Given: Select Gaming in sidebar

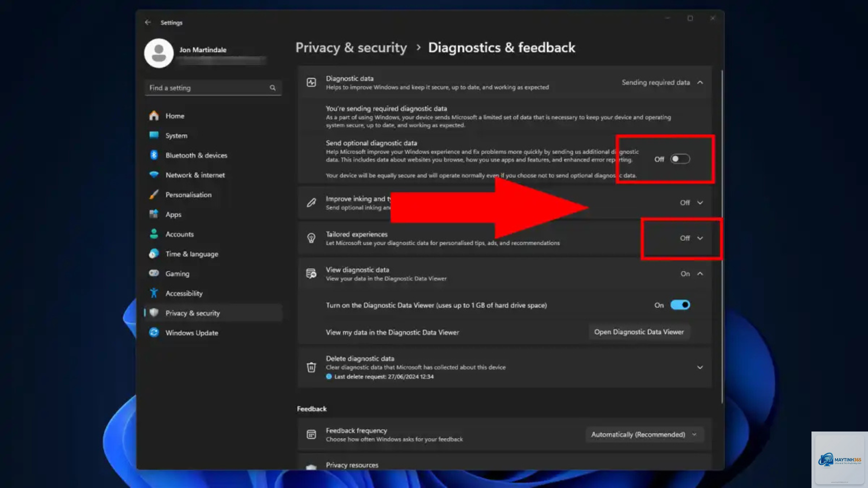Looking at the screenshot, I should [213, 273].
